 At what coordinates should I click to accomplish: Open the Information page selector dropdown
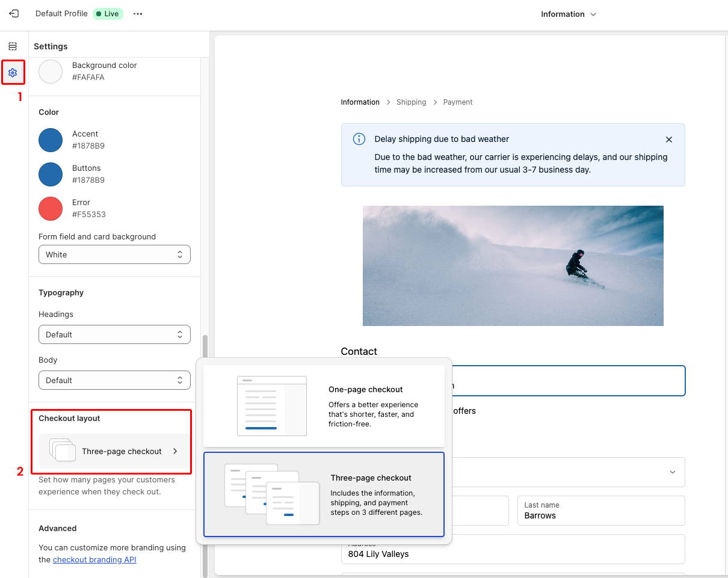569,14
